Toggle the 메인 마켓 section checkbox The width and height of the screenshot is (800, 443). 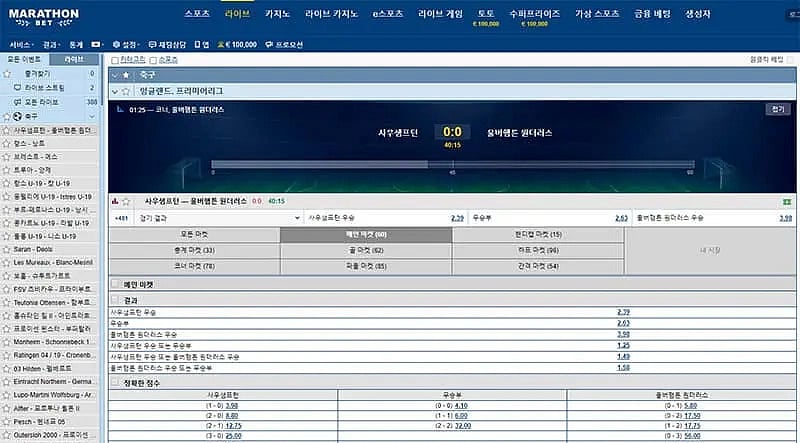point(115,284)
